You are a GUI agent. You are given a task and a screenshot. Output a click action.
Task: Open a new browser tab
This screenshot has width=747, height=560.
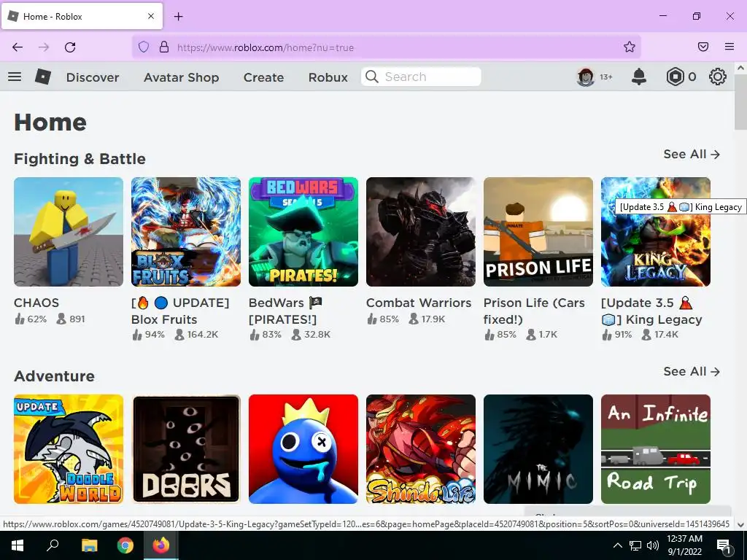click(x=178, y=17)
